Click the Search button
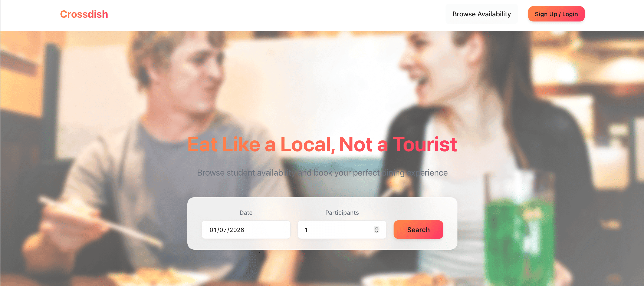644x286 pixels. (418, 230)
